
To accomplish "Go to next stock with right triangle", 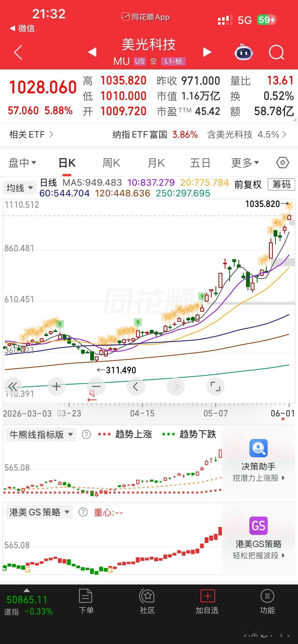I will pos(207,52).
